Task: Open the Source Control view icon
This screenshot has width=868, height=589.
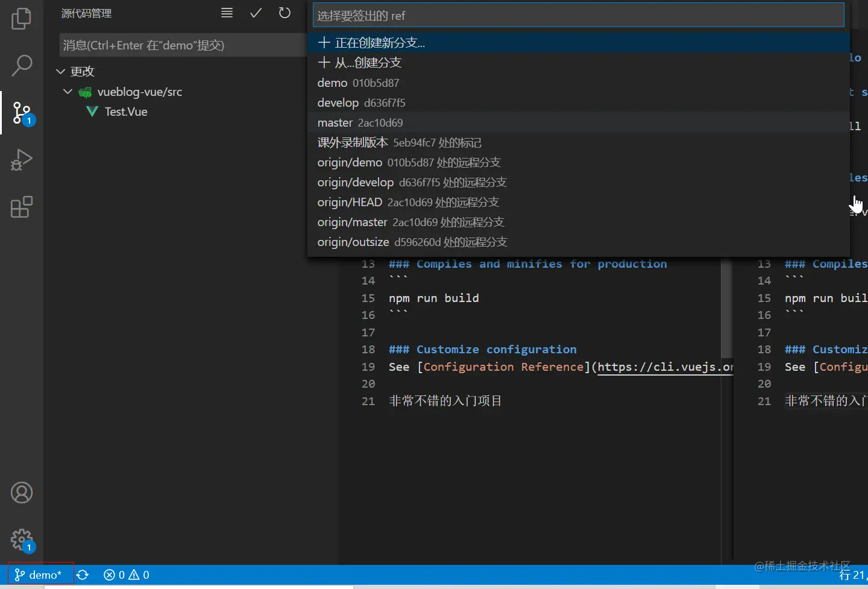Action: tap(22, 113)
